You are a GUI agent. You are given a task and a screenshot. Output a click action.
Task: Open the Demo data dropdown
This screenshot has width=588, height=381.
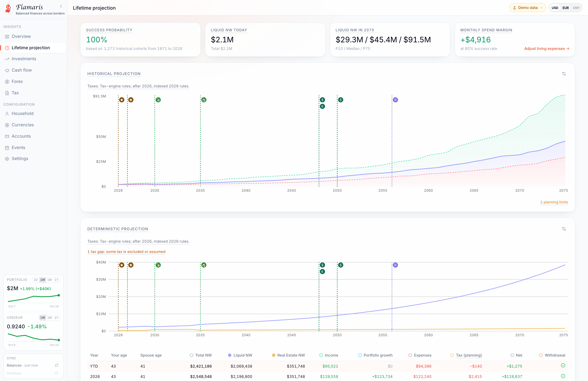point(527,8)
